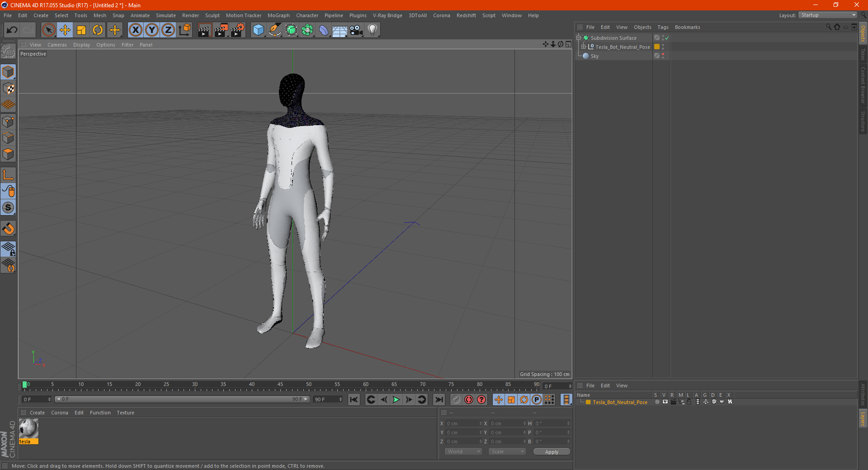Open the deformer objects icon
This screenshot has height=470, width=868.
click(324, 30)
